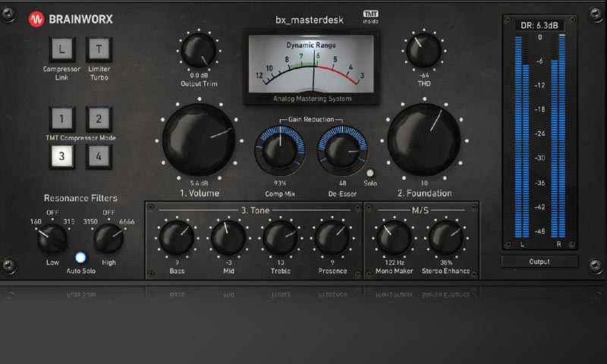This screenshot has width=607, height=364.
Task: Click the Mid tone knob
Action: coord(228,238)
